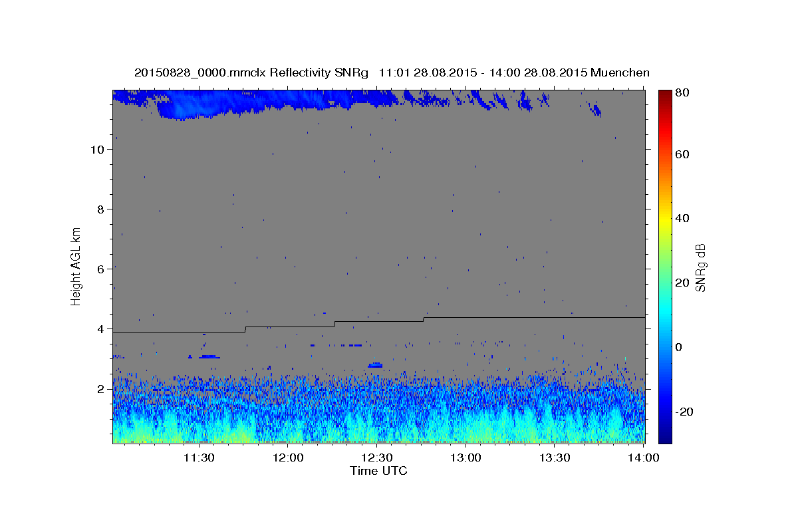Click the 'Time UTC' x-axis label

[x=378, y=471]
